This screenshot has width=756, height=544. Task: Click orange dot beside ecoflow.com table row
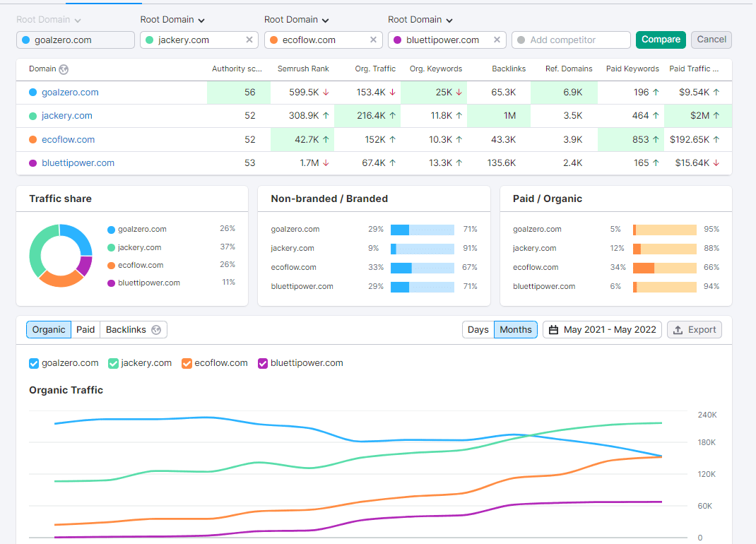point(33,139)
